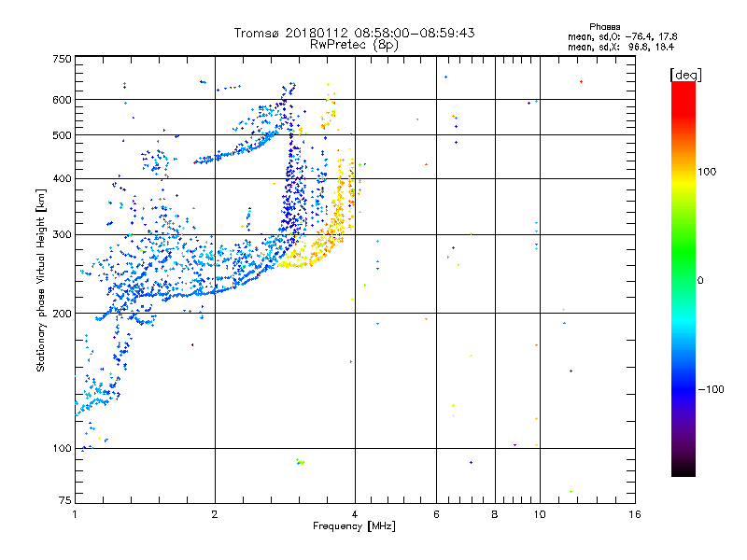
Task: Click the x-axis tick label '8'
Action: coord(495,514)
